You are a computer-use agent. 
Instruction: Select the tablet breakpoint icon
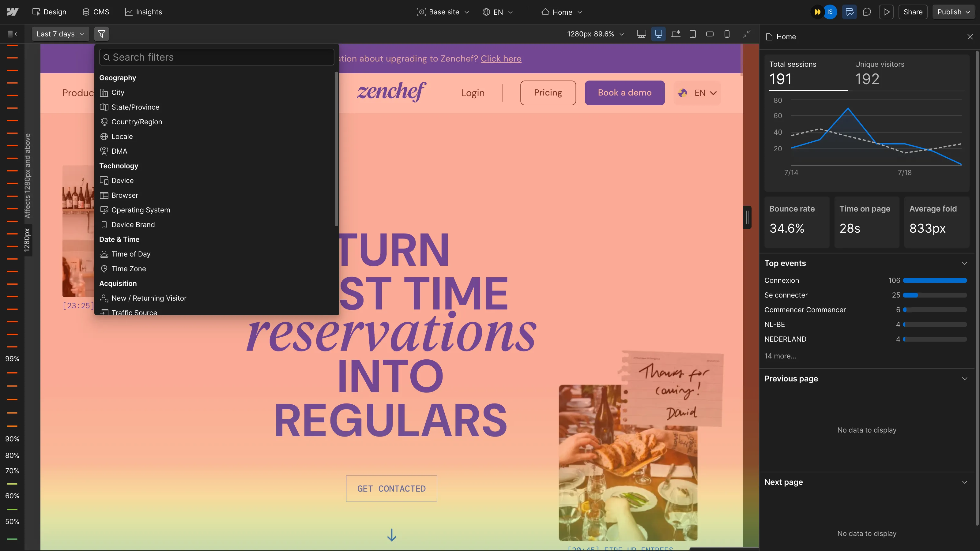[x=693, y=34]
